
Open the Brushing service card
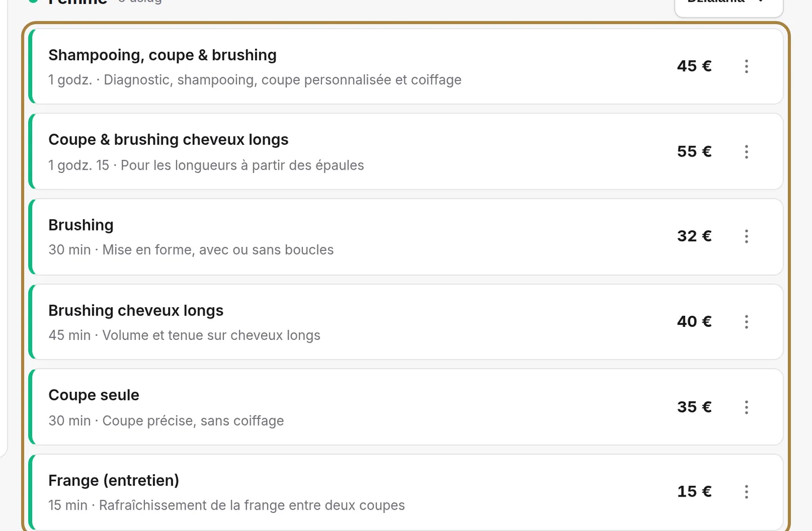[x=406, y=237]
